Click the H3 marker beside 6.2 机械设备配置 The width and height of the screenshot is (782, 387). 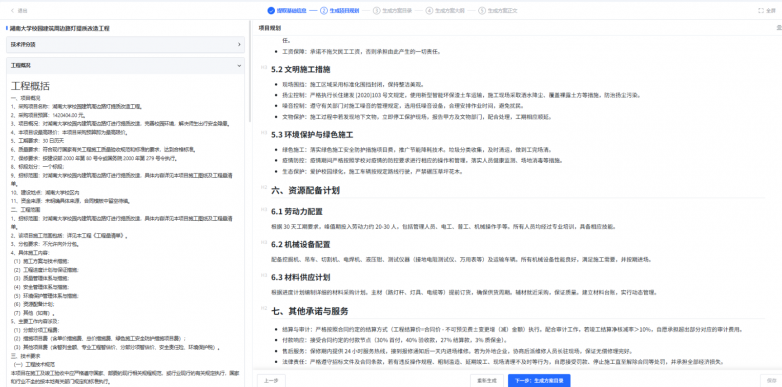click(263, 242)
